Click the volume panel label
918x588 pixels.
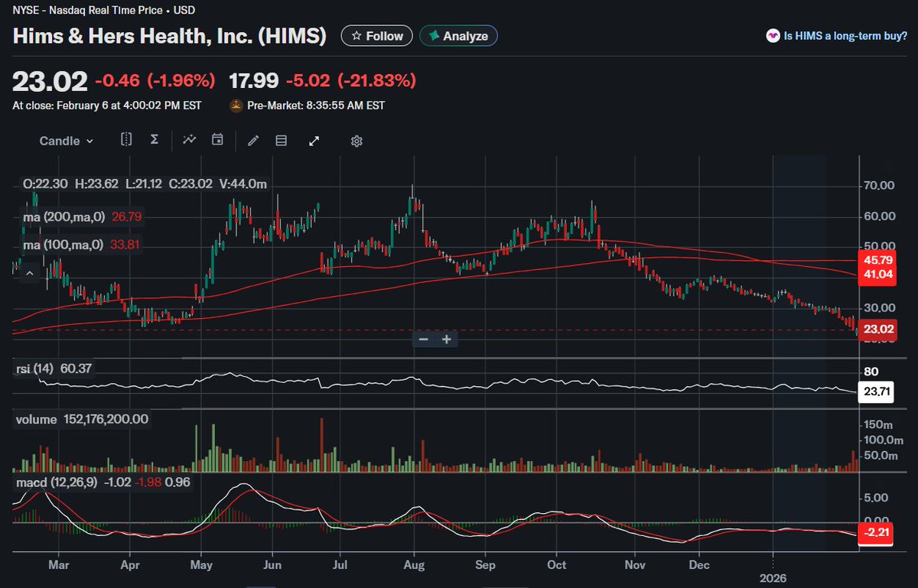click(x=37, y=419)
